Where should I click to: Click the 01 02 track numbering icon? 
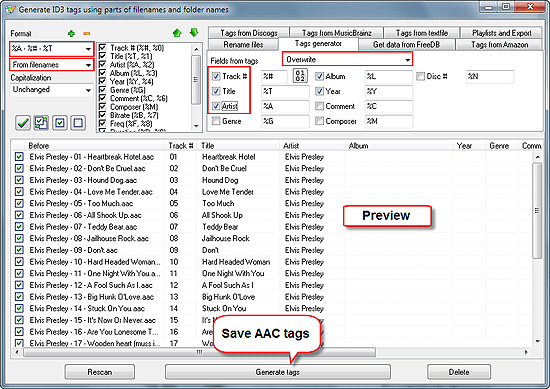pos(300,76)
